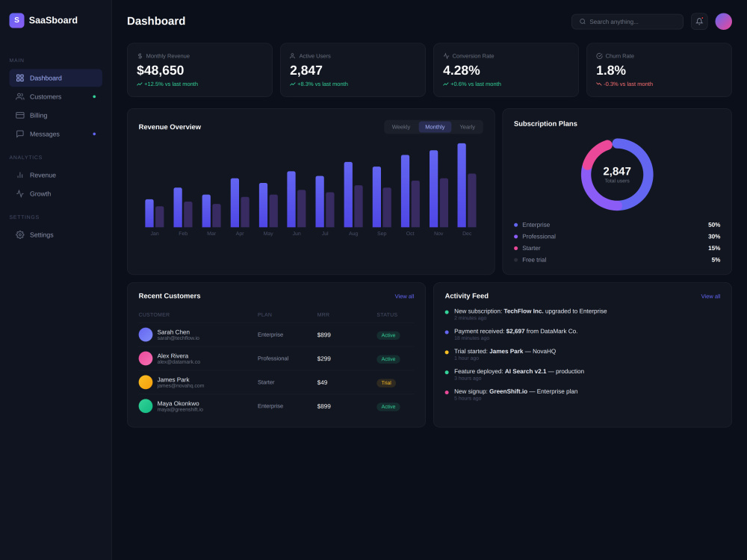Click the $299 MRR value
Screen dimensions: 747x560
(x=324, y=358)
